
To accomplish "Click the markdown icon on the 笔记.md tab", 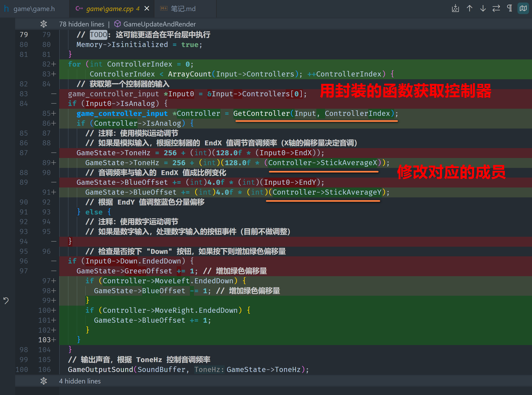I will point(164,9).
